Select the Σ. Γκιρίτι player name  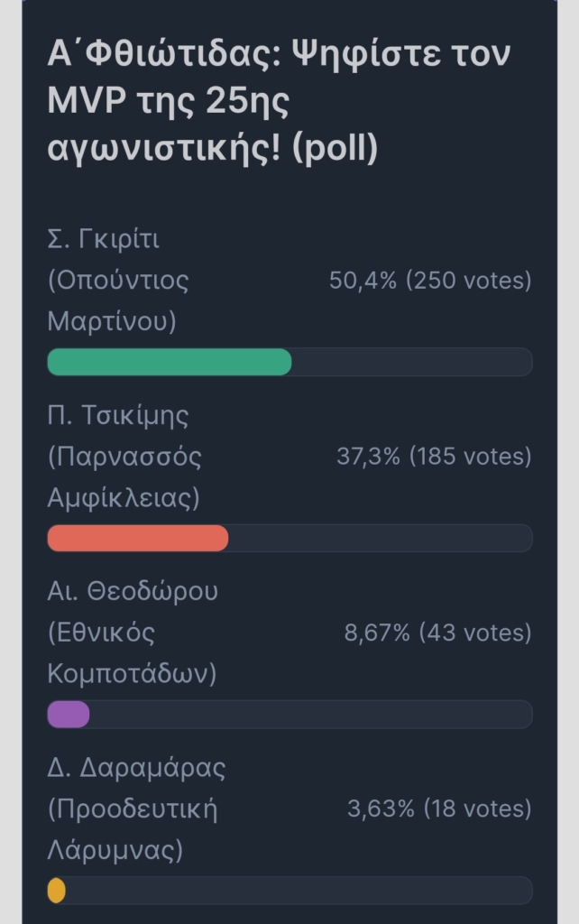(x=104, y=239)
